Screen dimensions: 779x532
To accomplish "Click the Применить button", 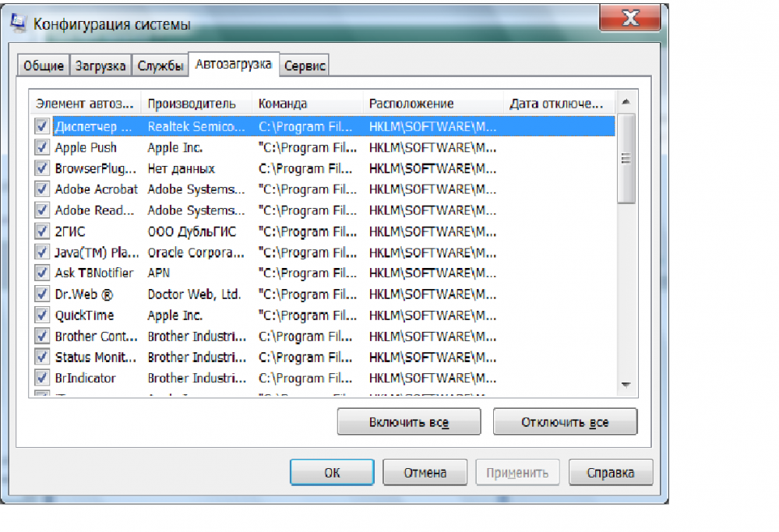I will [517, 472].
